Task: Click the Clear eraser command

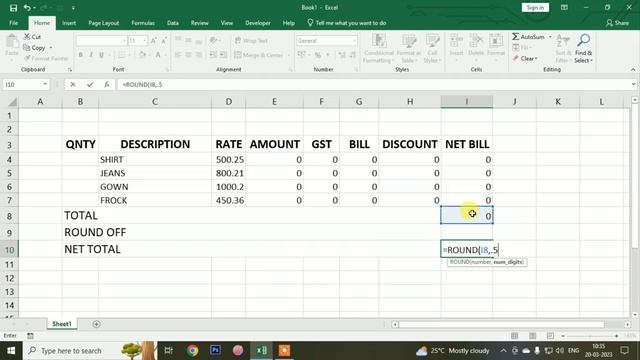Action: point(526,59)
